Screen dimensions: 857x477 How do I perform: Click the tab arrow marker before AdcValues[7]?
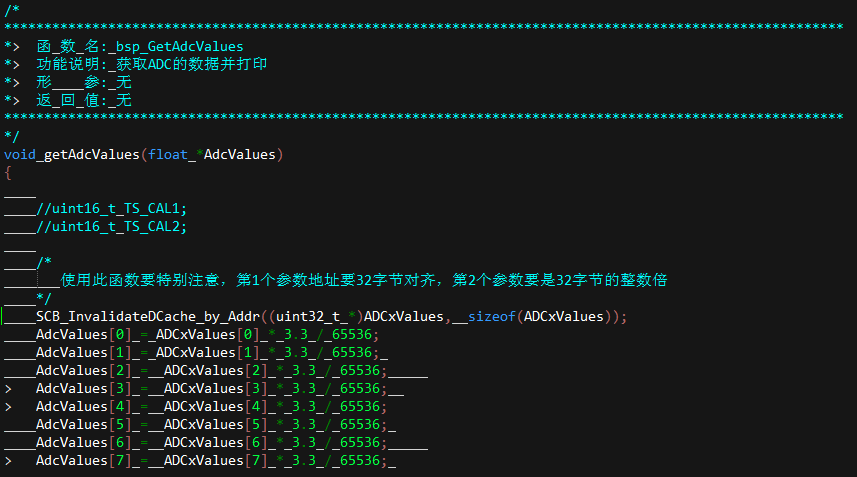pos(8,461)
